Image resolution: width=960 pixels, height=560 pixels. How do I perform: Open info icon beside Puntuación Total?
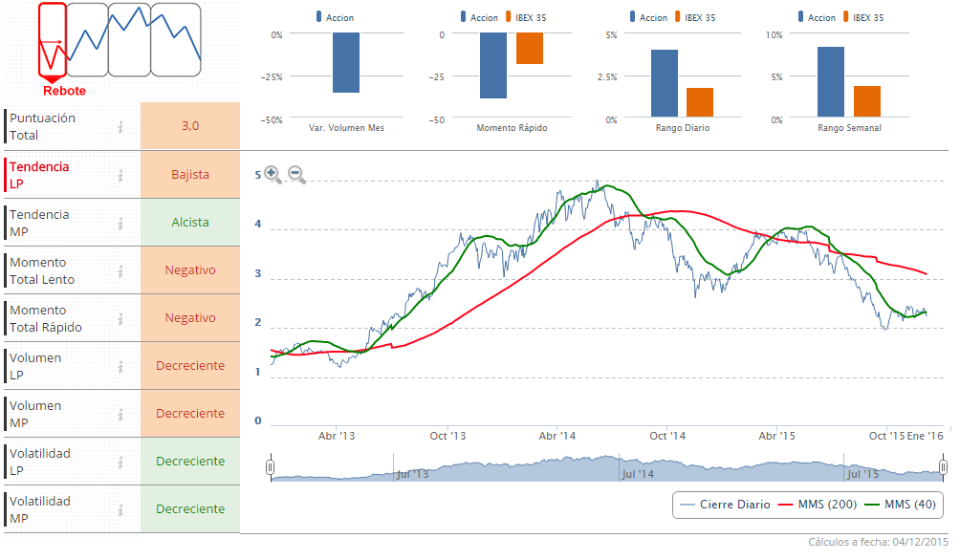(x=120, y=127)
